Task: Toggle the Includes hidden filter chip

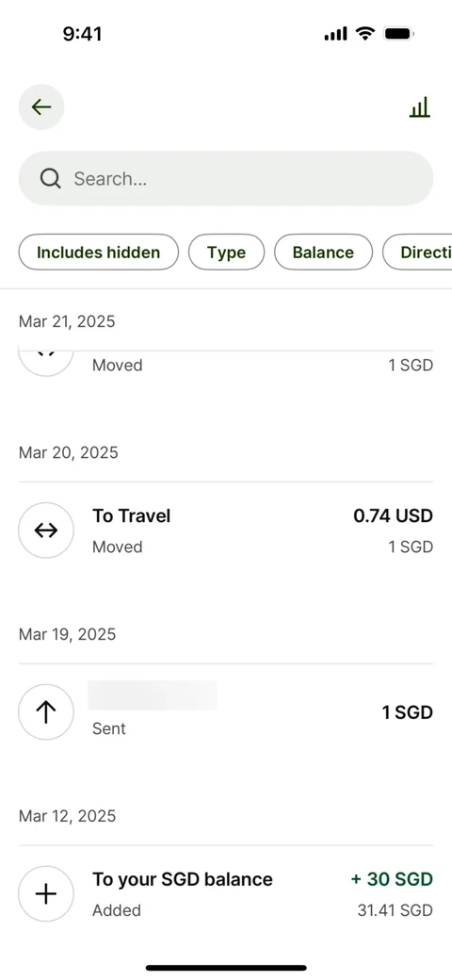Action: click(x=99, y=252)
